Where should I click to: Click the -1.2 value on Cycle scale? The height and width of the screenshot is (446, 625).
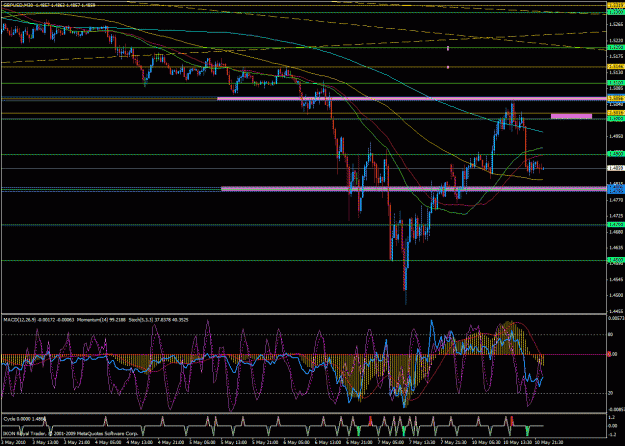click(613, 434)
